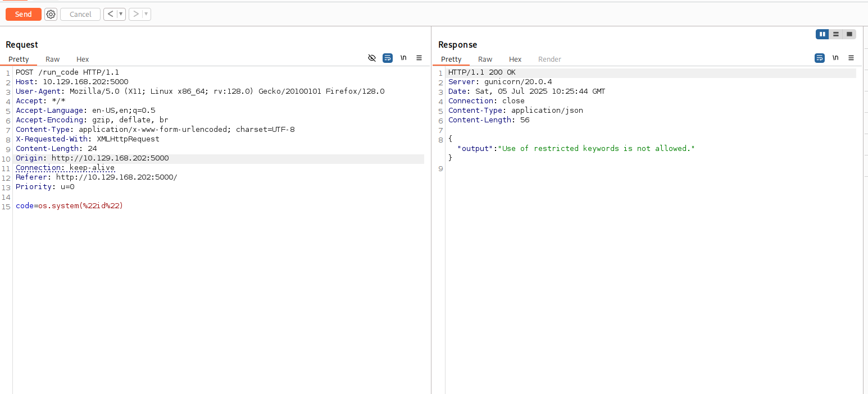This screenshot has height=394, width=868.
Task: Switch the Request view to Hex
Action: pyautogui.click(x=82, y=59)
